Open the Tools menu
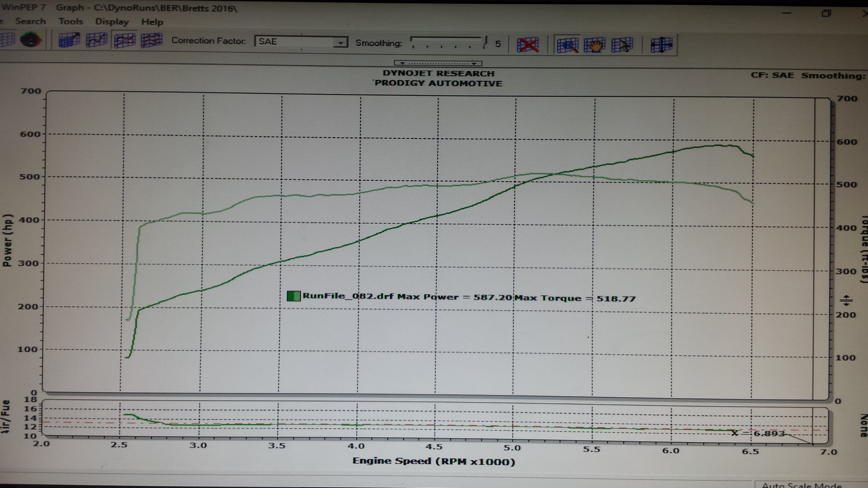868x488 pixels. [70, 22]
